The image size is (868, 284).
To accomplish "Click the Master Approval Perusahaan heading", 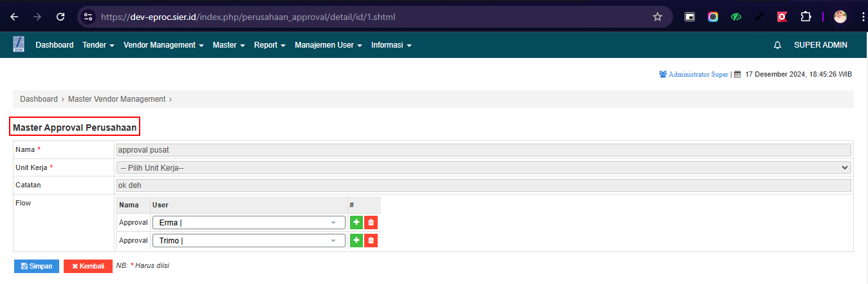I will [75, 128].
